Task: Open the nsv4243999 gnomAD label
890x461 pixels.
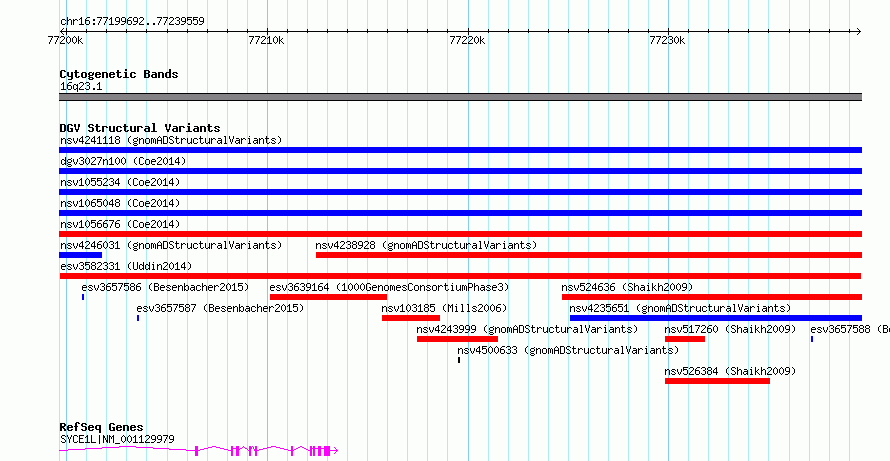Action: tap(527, 329)
